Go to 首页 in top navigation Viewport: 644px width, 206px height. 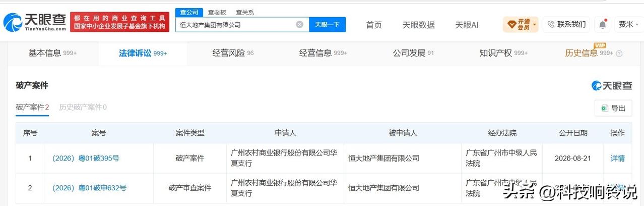pos(374,25)
